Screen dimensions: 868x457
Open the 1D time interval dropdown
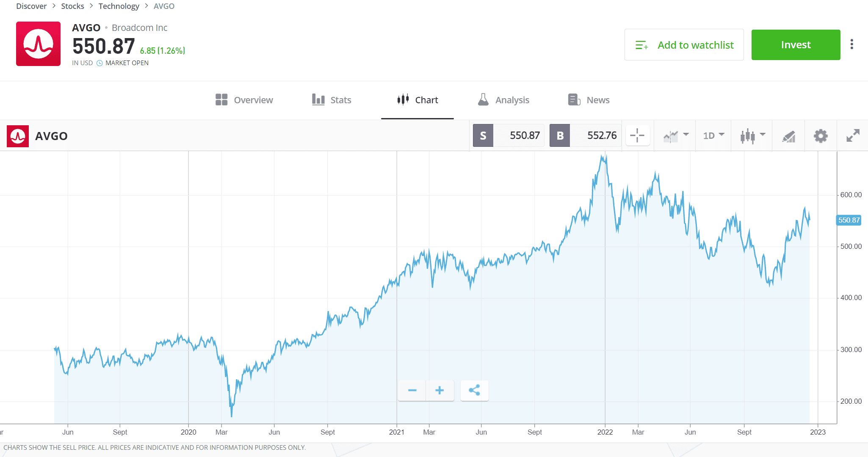pyautogui.click(x=713, y=136)
